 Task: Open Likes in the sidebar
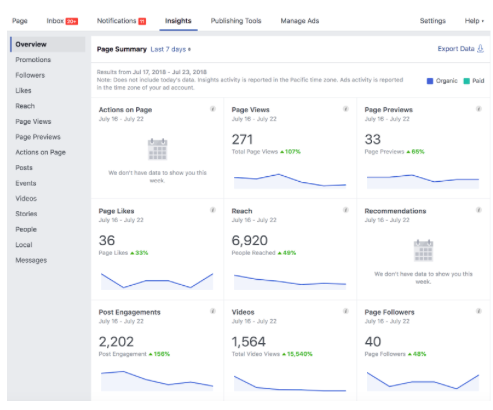pyautogui.click(x=23, y=91)
